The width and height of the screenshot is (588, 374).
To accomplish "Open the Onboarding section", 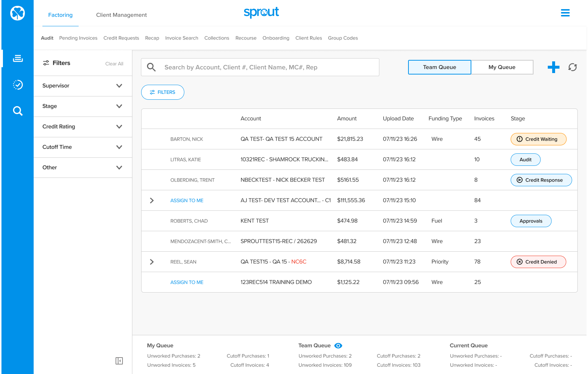I will pos(276,38).
